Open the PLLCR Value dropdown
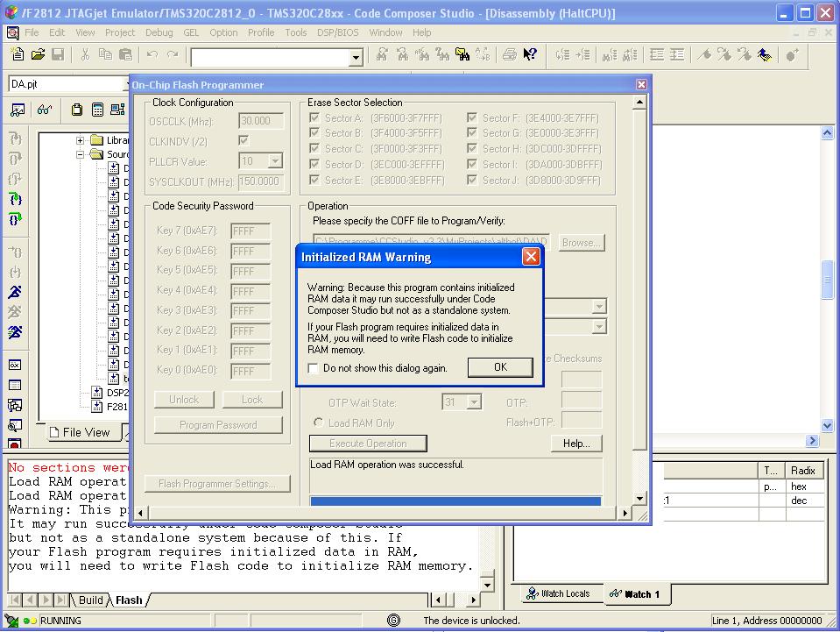 pyautogui.click(x=275, y=160)
